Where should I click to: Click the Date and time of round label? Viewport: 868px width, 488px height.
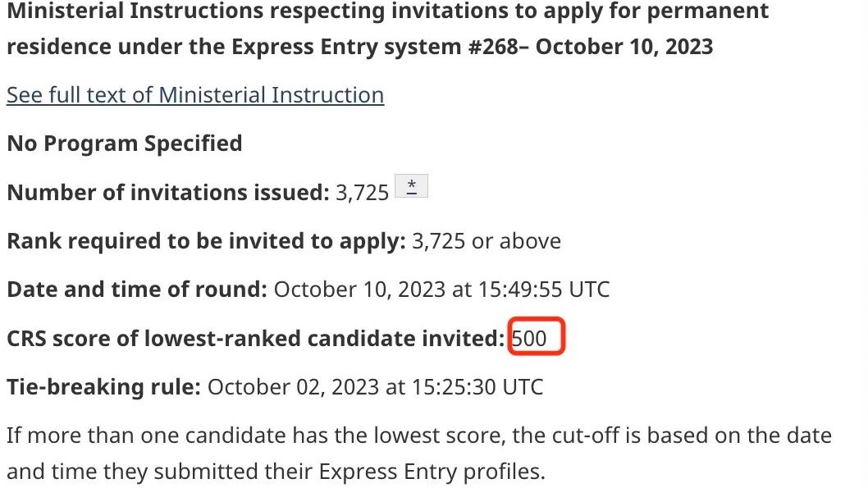pyautogui.click(x=137, y=290)
